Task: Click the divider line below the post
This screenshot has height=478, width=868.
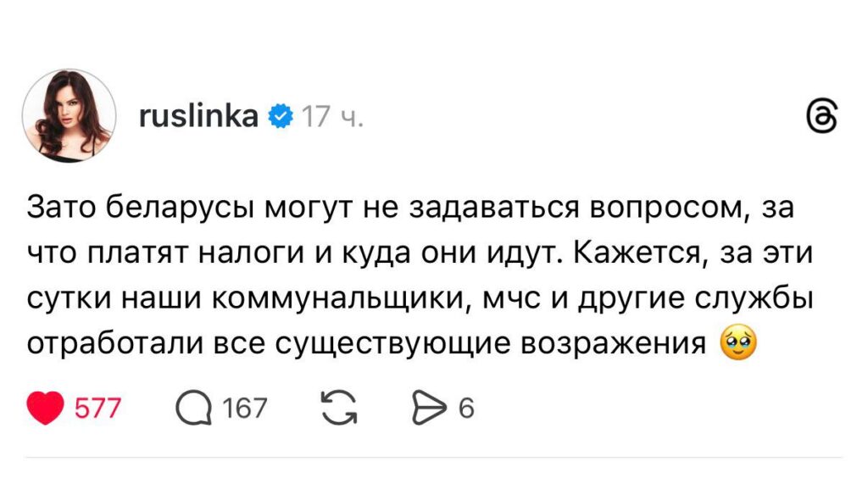Action: [x=434, y=459]
